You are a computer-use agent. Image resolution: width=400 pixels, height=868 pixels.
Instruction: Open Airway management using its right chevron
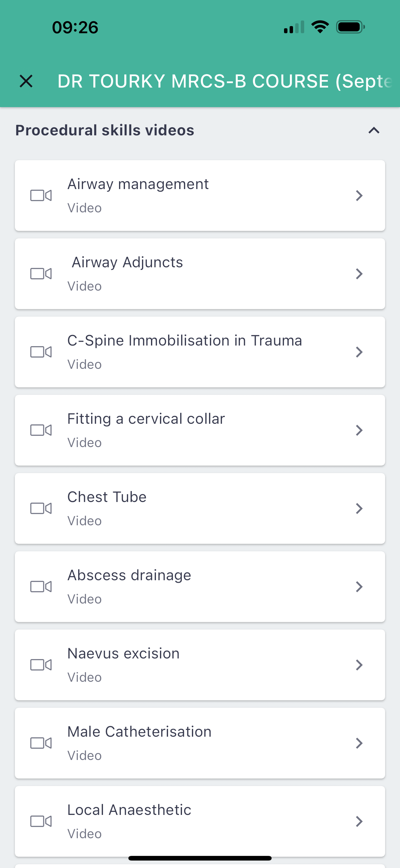pyautogui.click(x=359, y=196)
